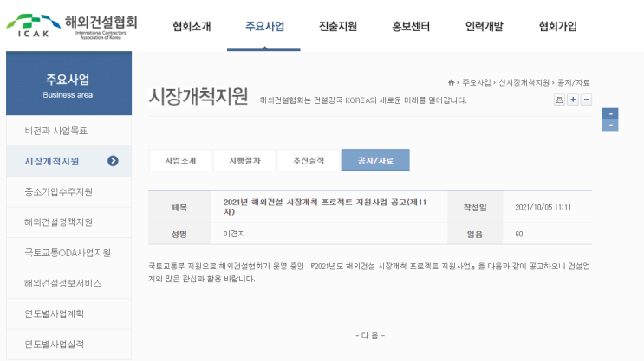Click the scroll-to-bottom arrow button
This screenshot has height=361, width=644.
tap(610, 126)
